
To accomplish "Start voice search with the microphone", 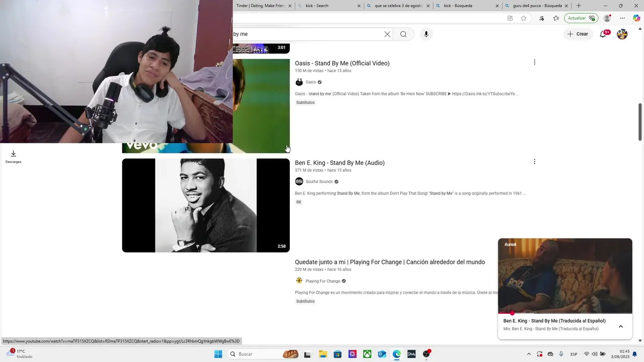I will click(426, 34).
